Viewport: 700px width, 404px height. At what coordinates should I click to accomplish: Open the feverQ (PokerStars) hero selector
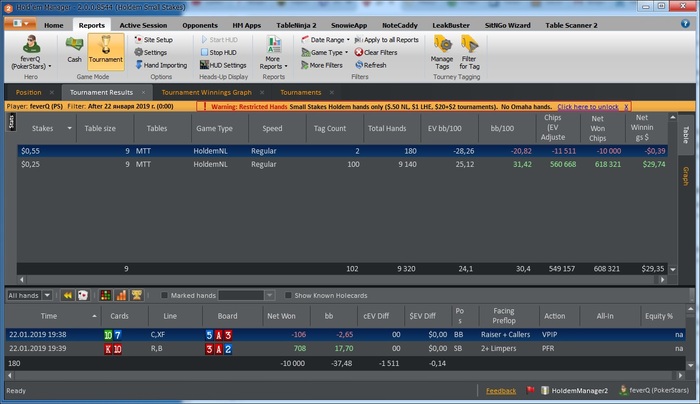click(x=31, y=53)
